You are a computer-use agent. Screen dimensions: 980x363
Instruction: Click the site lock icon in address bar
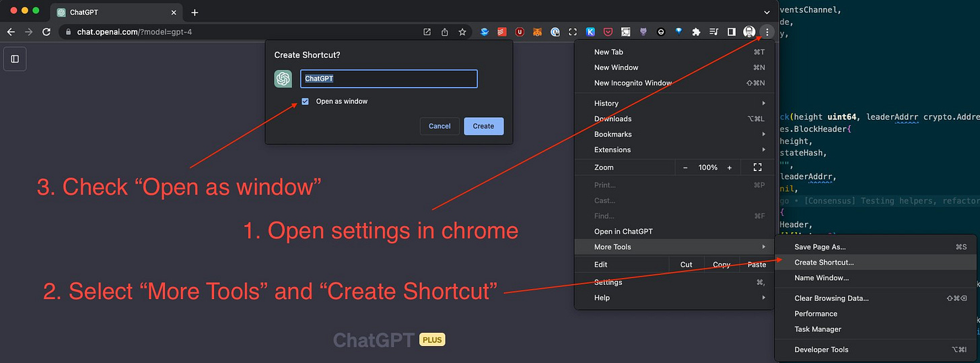point(69,32)
